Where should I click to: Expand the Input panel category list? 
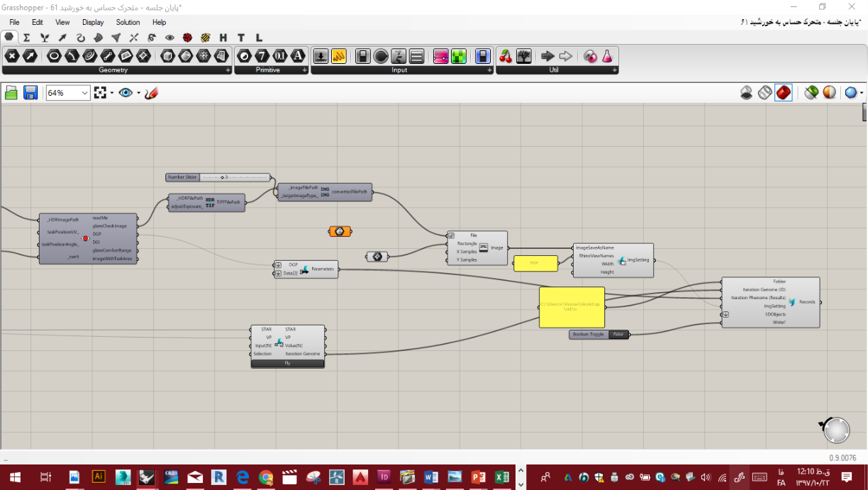tap(489, 70)
